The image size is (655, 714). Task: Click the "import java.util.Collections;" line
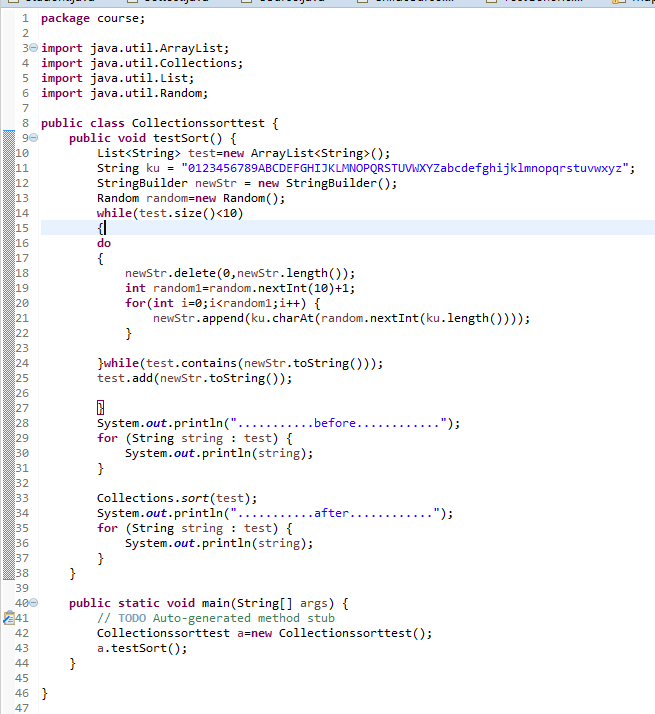coord(142,63)
